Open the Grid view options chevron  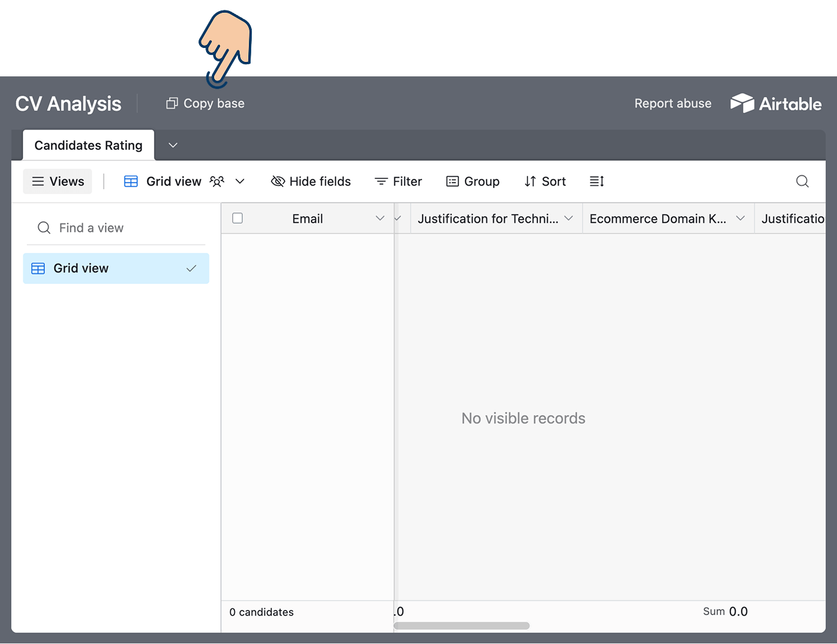[x=240, y=181]
